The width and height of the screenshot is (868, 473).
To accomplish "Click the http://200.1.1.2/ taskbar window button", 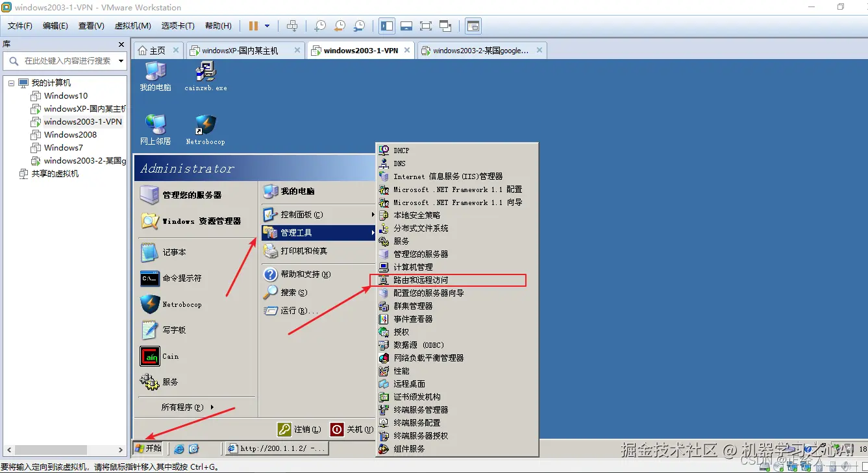I will tap(277, 448).
